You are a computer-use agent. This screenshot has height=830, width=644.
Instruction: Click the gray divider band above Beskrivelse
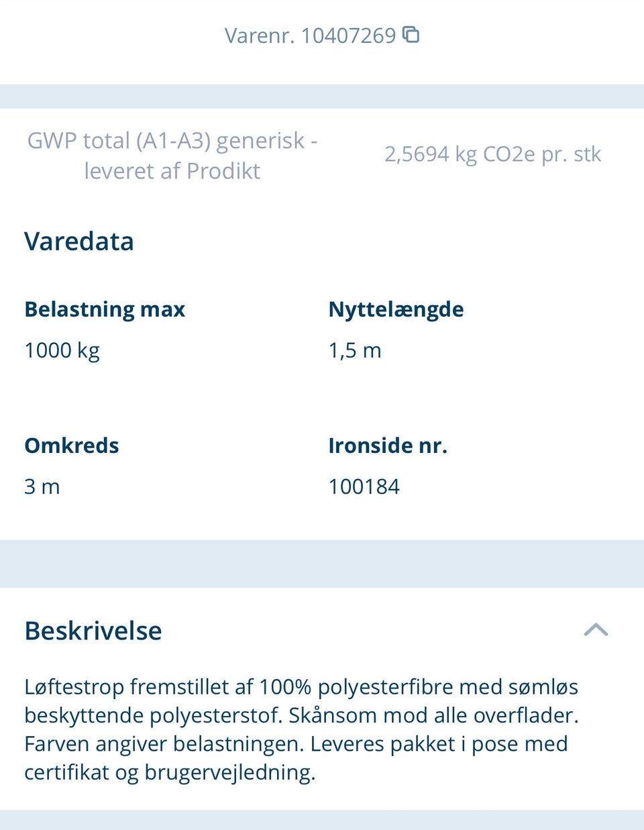(x=322, y=564)
